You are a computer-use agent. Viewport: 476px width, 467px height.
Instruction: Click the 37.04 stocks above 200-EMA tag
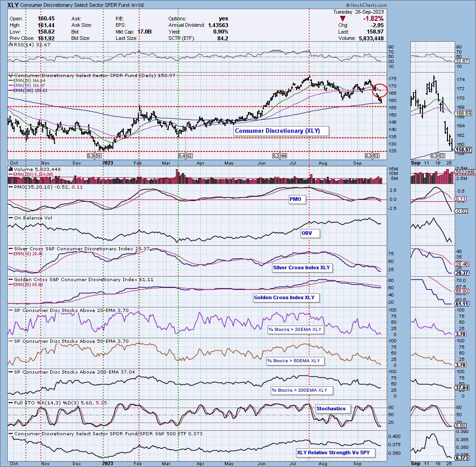(x=462, y=388)
